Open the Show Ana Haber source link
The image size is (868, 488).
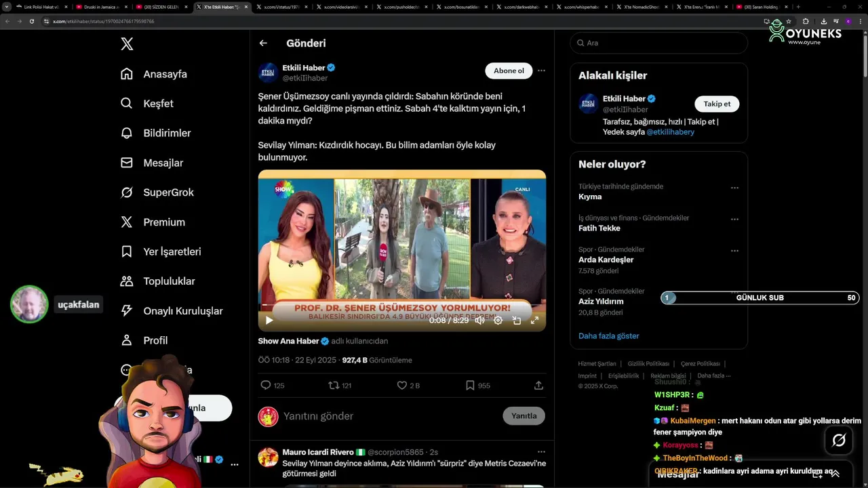pos(288,341)
